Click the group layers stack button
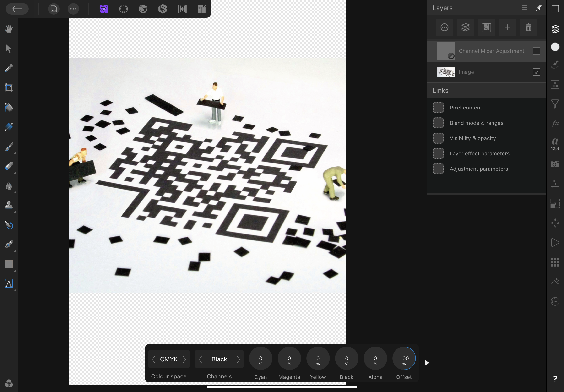The width and height of the screenshot is (564, 392). (466, 27)
